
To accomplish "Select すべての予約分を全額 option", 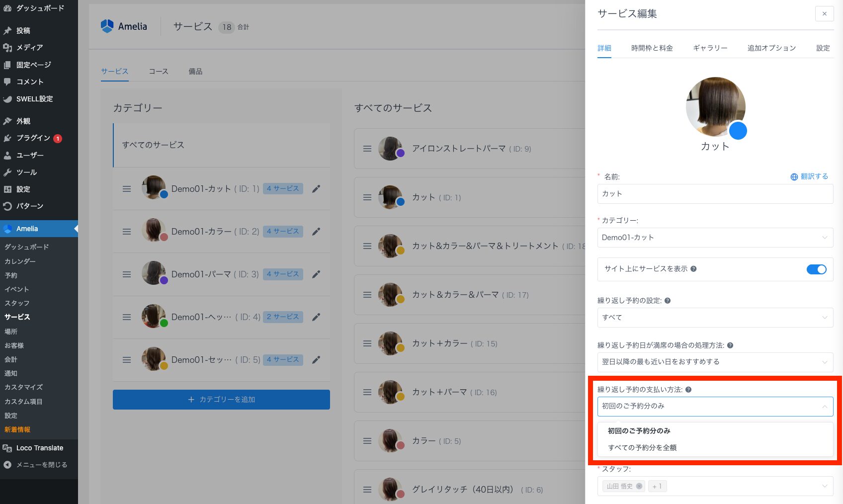I will pos(642,448).
